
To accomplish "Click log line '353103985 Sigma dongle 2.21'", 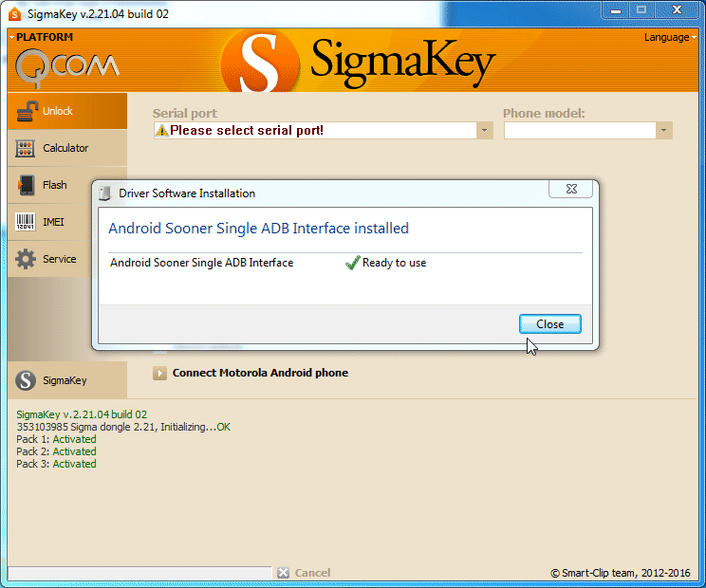I will pos(123,427).
